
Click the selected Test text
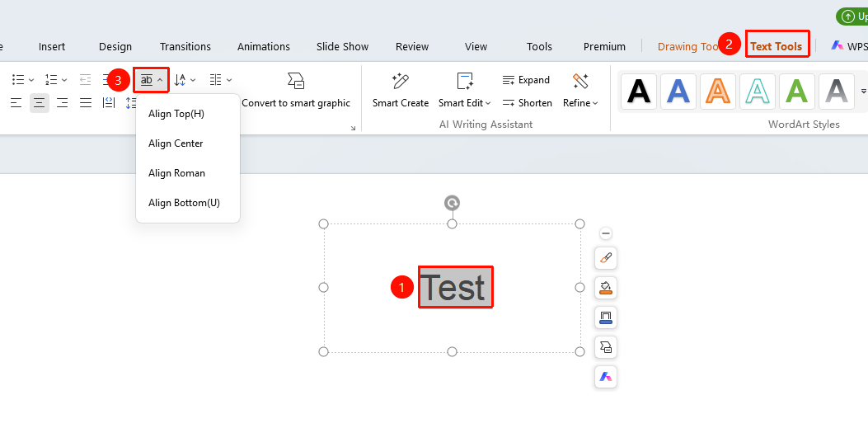(455, 287)
